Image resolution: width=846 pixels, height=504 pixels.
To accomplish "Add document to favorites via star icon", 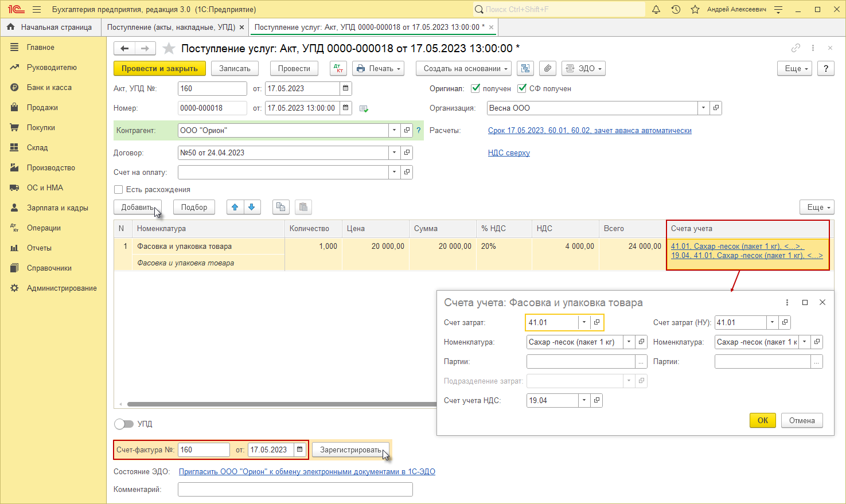I will [169, 48].
